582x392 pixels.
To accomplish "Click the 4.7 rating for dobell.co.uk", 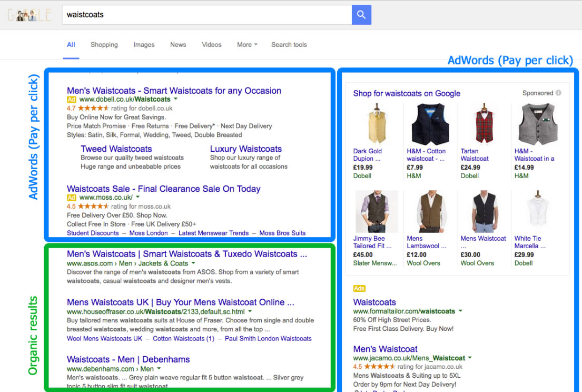I will (x=120, y=109).
